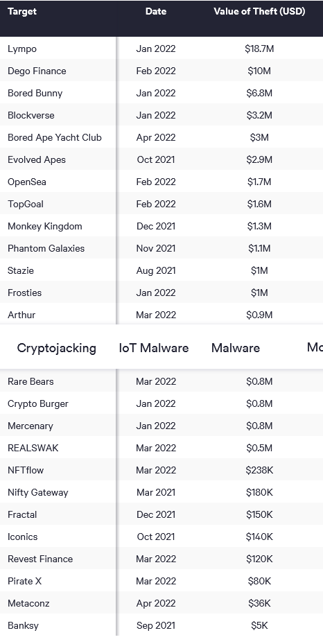Select the Evolved Apes Oct 2021 date

[x=156, y=159]
